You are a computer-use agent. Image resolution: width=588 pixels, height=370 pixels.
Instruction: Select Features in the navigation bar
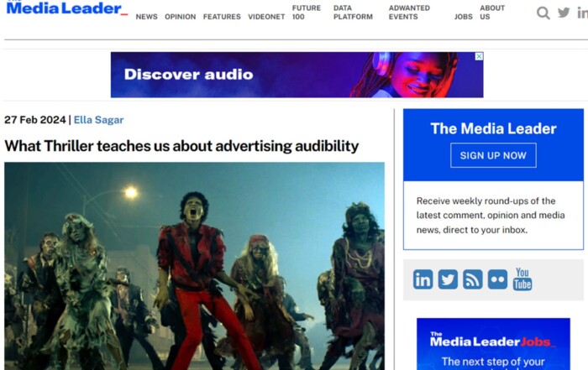222,17
